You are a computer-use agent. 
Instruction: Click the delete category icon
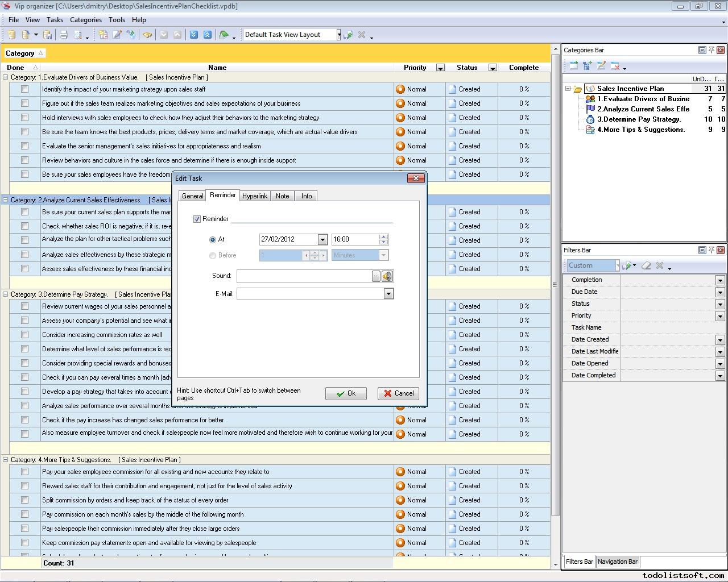click(x=615, y=66)
